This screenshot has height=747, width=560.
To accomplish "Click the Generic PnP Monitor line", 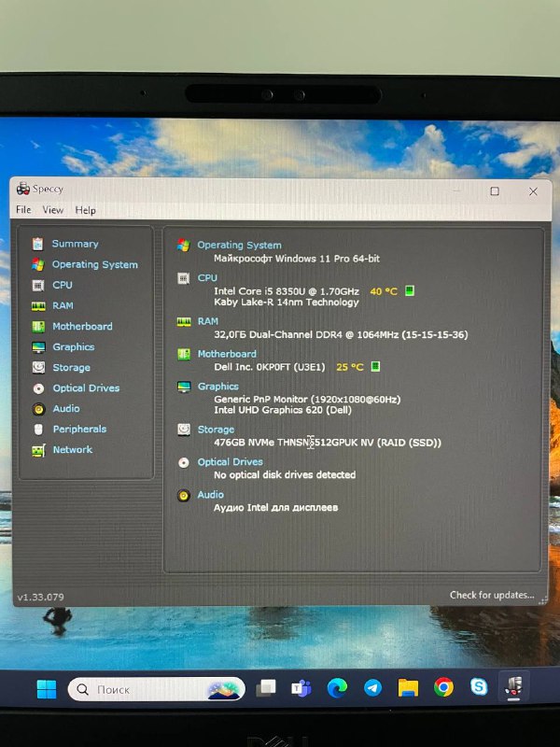I will tap(307, 400).
